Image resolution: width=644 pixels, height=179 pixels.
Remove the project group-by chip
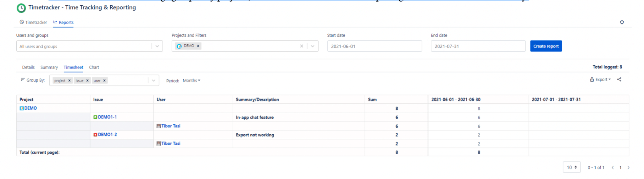(x=69, y=81)
